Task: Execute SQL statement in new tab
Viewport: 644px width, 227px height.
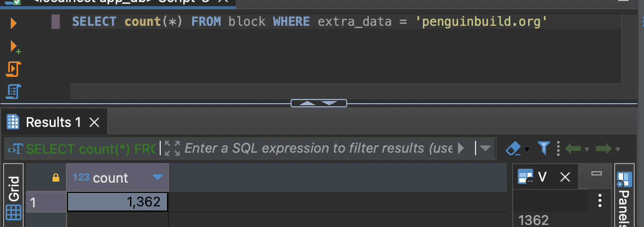Action: tap(15, 47)
